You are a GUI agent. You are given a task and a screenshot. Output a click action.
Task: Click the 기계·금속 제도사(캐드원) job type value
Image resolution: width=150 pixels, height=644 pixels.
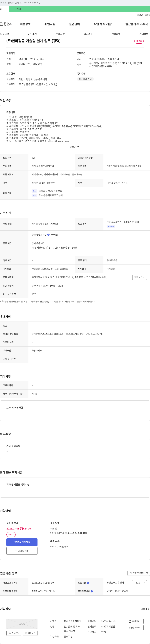43,166
